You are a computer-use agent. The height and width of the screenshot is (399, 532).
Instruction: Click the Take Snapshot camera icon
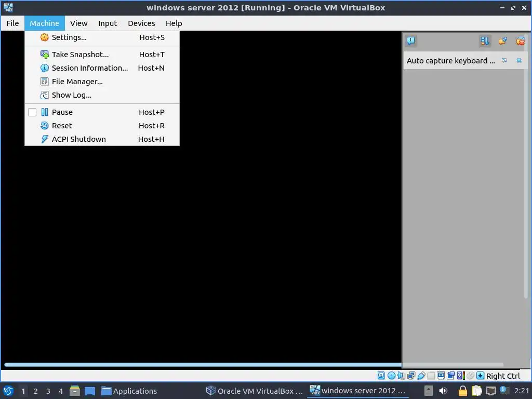tap(45, 54)
